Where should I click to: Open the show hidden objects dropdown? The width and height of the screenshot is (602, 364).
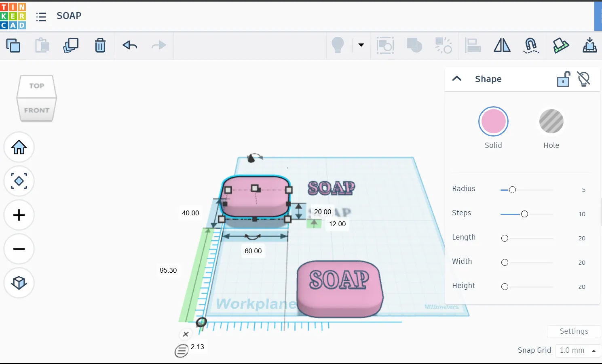360,45
